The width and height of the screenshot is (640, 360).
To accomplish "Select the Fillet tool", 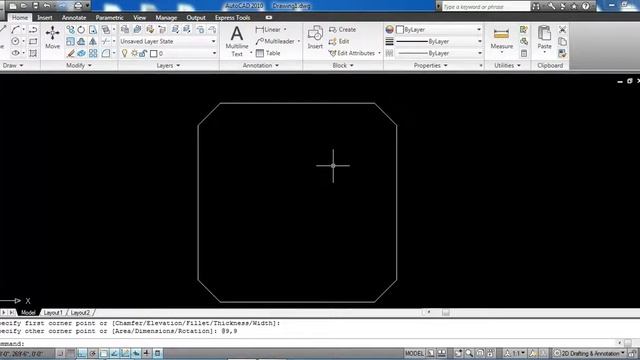I will click(x=106, y=53).
